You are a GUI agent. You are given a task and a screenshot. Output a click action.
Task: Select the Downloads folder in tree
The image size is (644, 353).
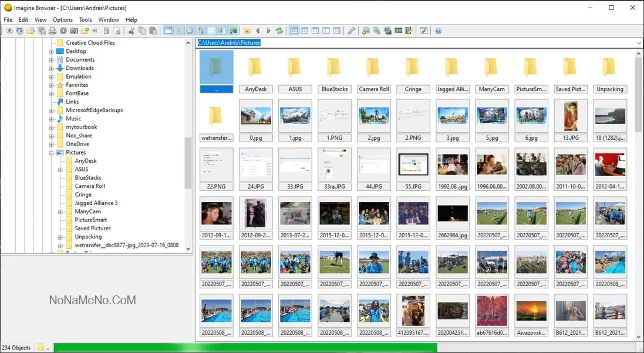[x=79, y=68]
